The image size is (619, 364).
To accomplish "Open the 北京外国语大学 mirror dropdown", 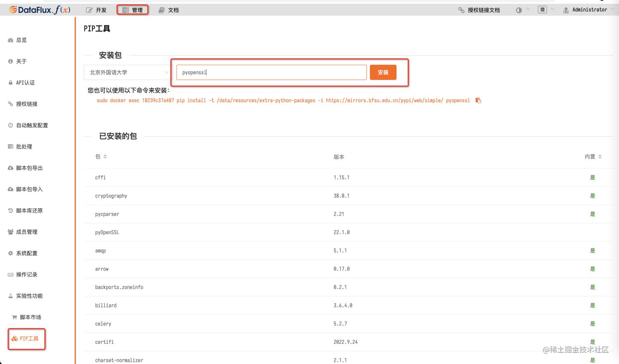I will (127, 72).
